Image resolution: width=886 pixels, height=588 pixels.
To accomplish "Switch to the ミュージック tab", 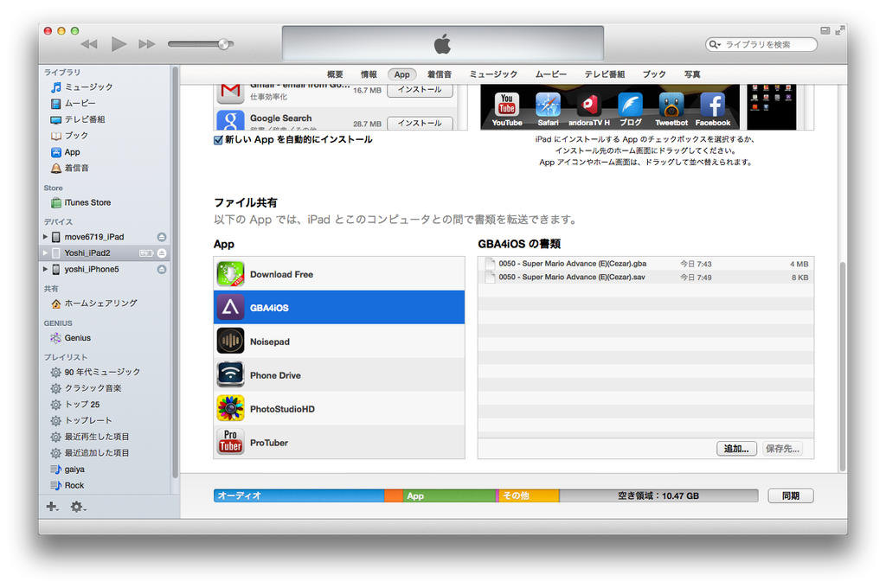I will pos(493,74).
